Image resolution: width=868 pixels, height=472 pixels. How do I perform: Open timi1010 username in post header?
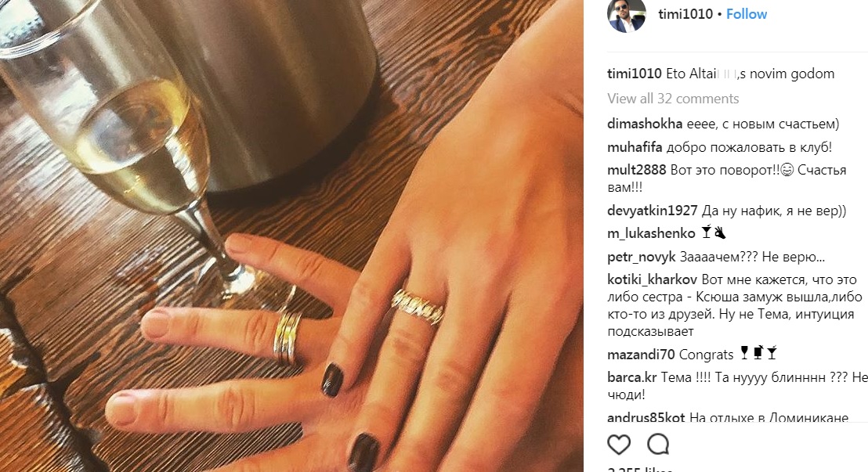click(685, 14)
